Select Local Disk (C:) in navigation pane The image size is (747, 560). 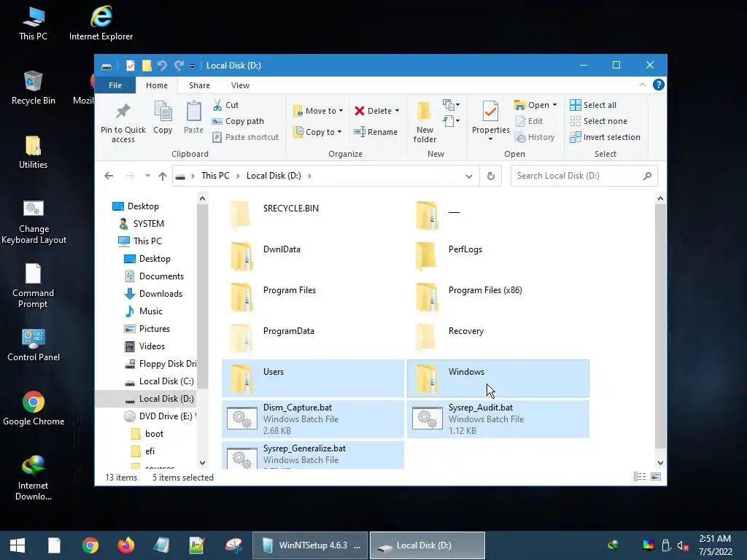160,381
